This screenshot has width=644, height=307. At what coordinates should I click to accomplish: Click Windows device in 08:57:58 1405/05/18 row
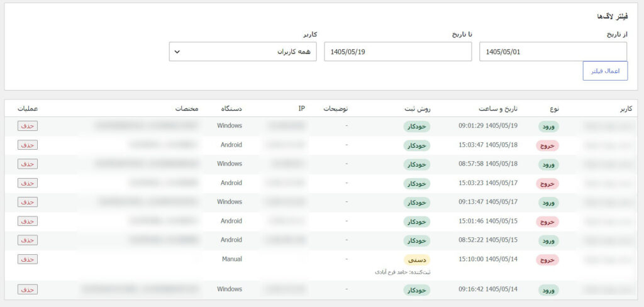[230, 164]
